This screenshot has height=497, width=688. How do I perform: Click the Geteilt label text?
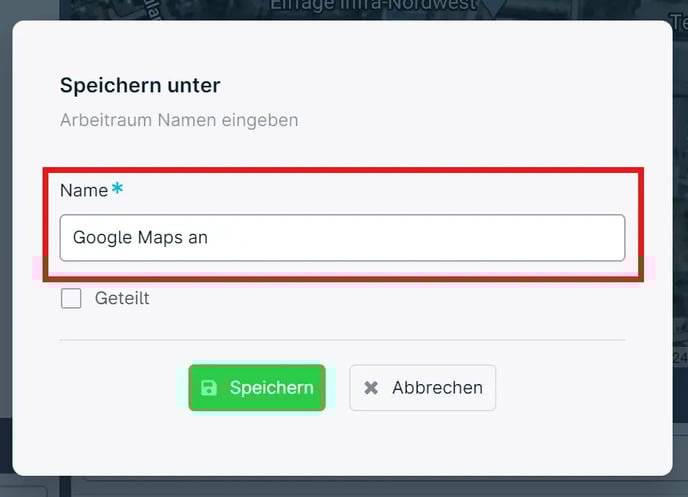122,298
